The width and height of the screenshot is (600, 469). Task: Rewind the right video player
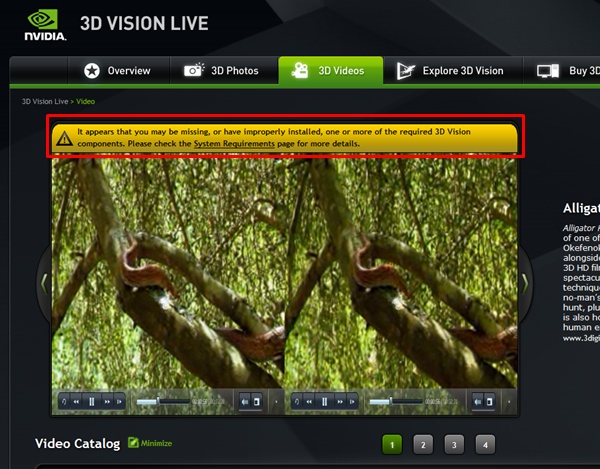309,402
